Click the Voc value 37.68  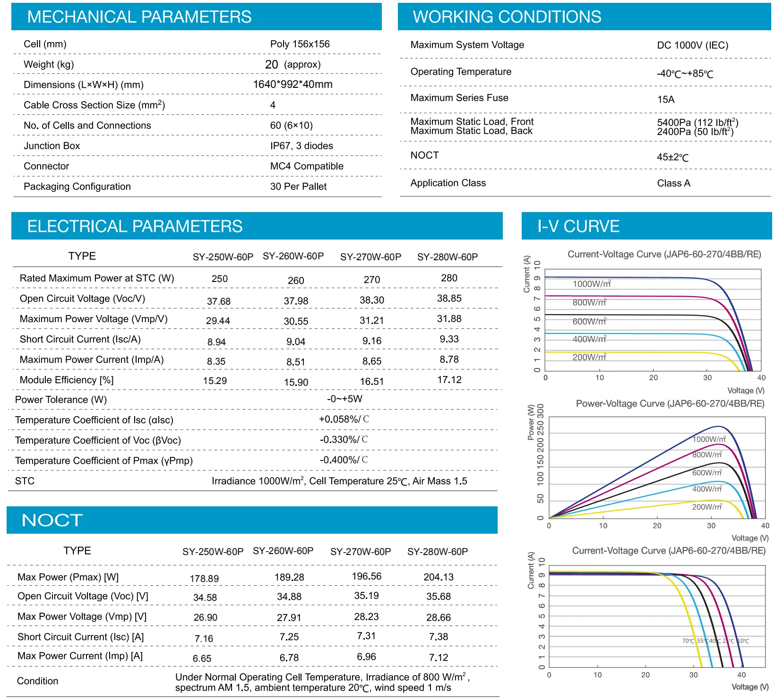(219, 301)
